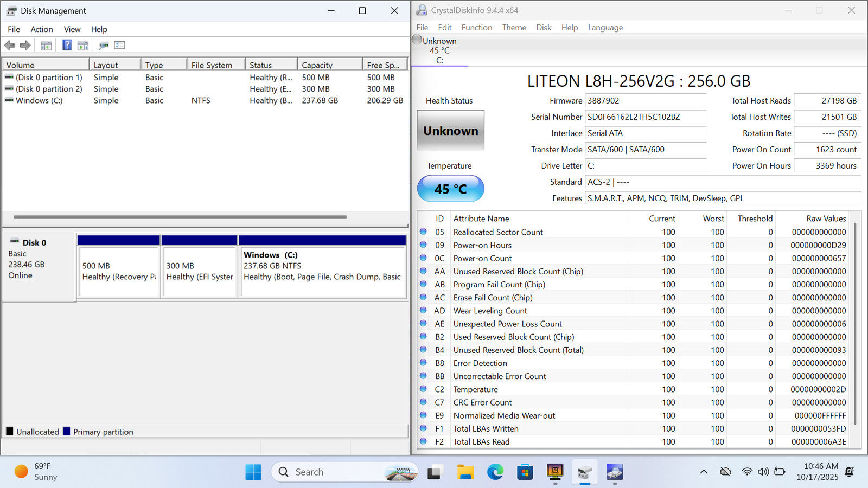The image size is (868, 488).
Task: Open the Language menu in CrystalDiskInfo
Action: tap(605, 28)
